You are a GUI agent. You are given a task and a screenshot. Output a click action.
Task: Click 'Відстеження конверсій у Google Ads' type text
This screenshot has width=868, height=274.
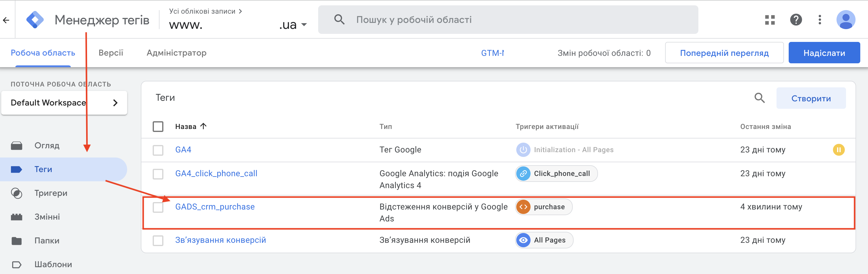tap(444, 213)
